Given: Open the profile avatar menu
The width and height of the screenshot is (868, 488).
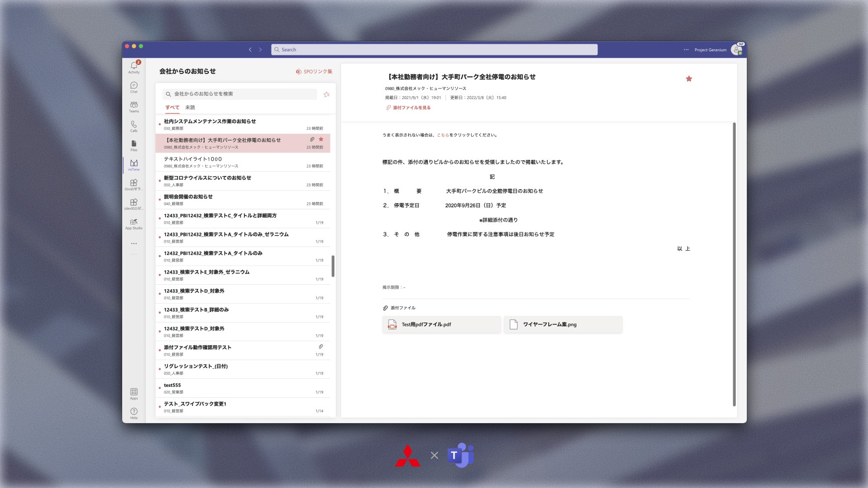Looking at the screenshot, I should tap(737, 49).
